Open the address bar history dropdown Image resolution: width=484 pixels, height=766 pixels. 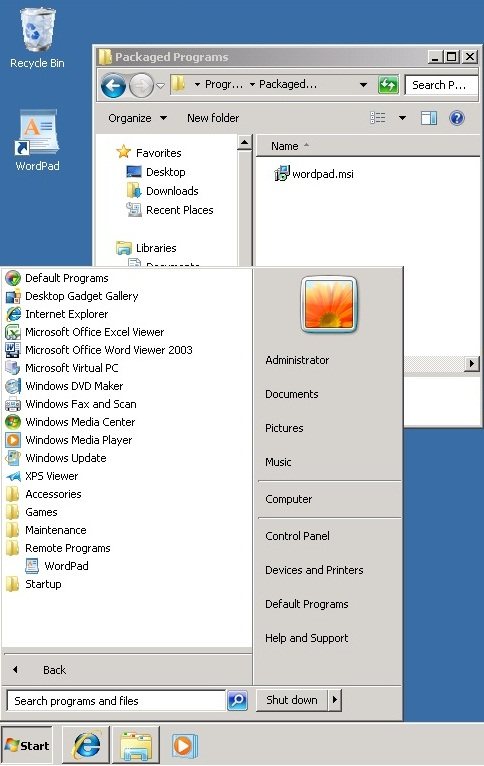(363, 85)
